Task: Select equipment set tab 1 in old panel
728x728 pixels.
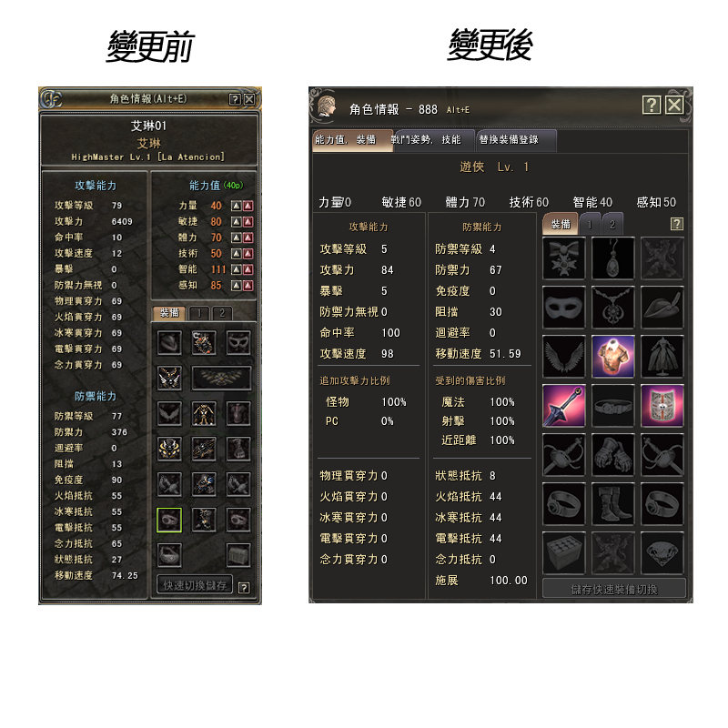Action: point(199,313)
